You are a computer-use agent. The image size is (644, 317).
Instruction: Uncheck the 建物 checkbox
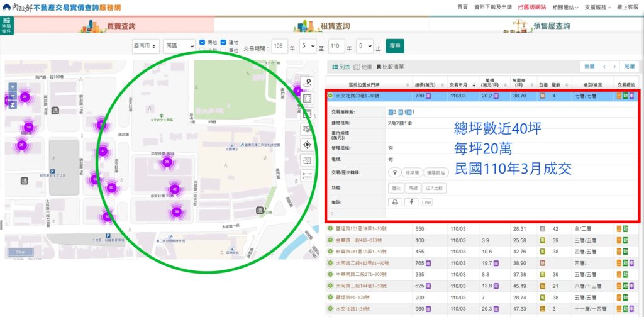pyautogui.click(x=224, y=42)
